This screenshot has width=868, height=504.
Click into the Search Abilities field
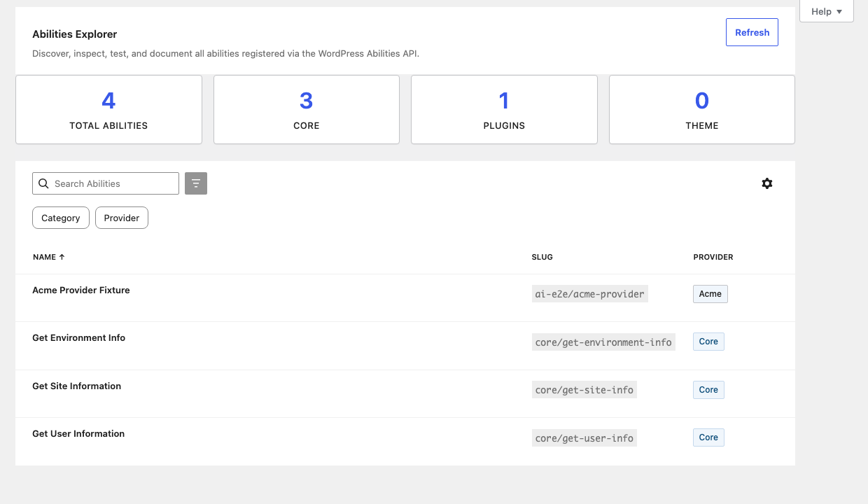106,183
